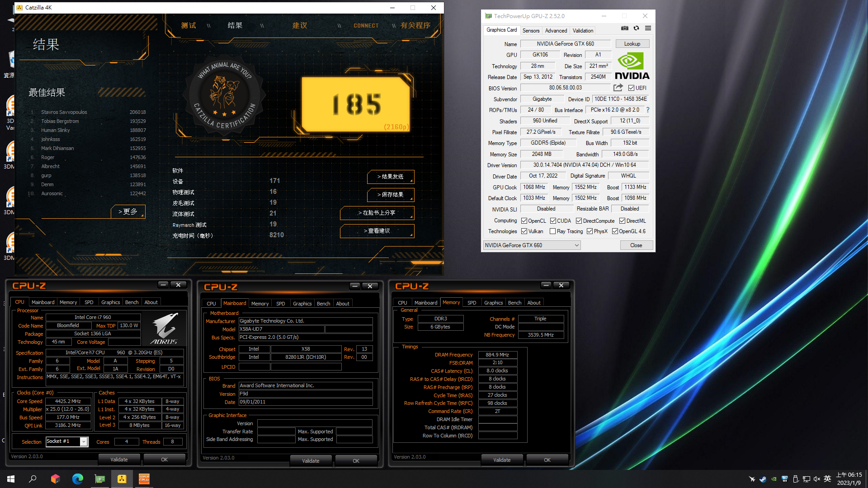Image resolution: width=868 pixels, height=488 pixels.
Task: Click GPU-Z screenshot camera icon
Action: [624, 28]
